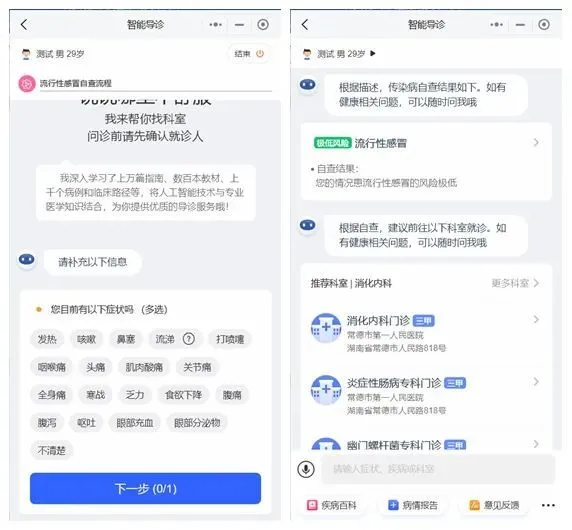Tap the microphone voice input icon

306,469
